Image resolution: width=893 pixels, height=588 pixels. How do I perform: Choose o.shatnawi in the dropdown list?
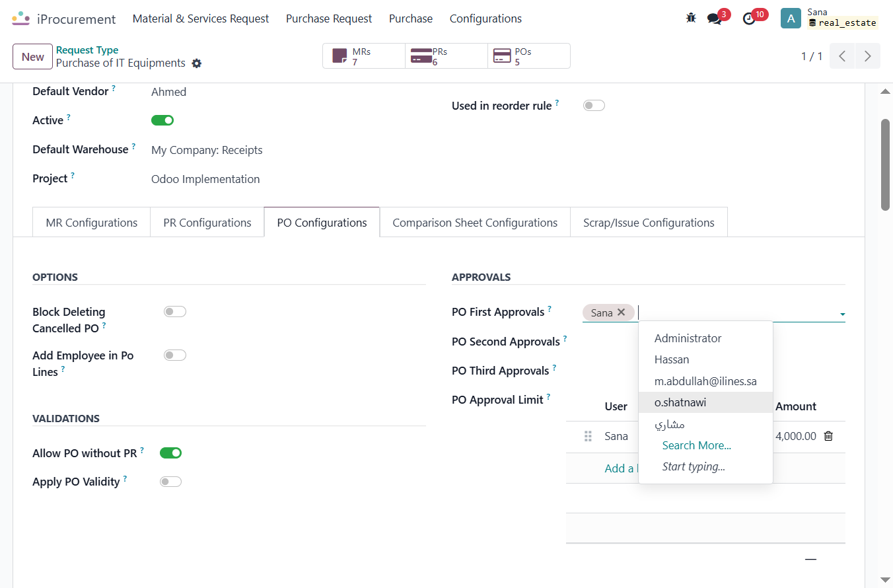[705, 402]
